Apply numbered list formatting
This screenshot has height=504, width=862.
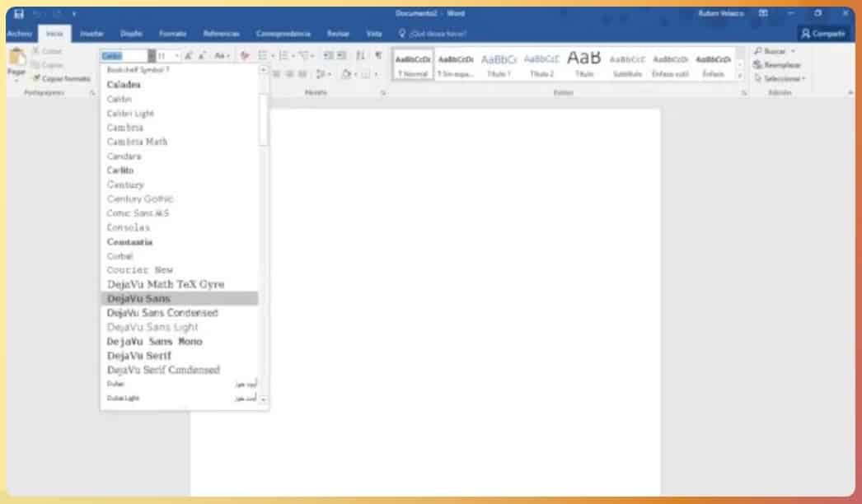283,55
